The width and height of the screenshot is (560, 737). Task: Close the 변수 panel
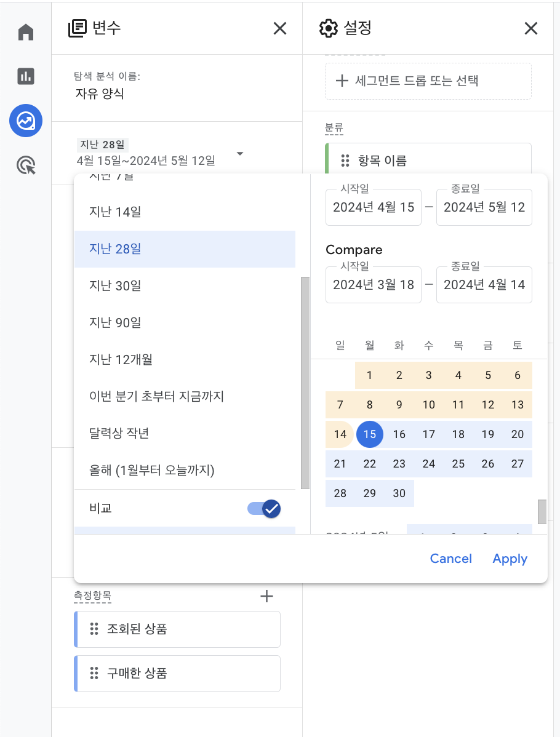pyautogui.click(x=280, y=29)
